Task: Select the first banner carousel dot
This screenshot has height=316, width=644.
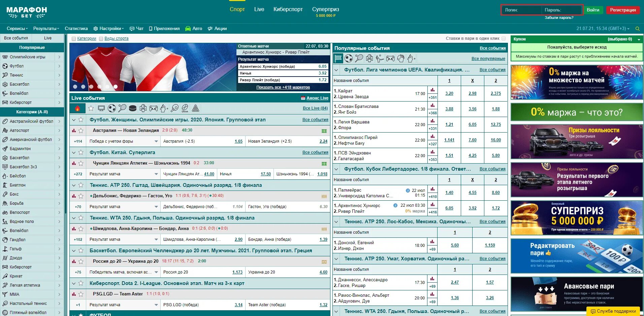Action: pos(75,87)
